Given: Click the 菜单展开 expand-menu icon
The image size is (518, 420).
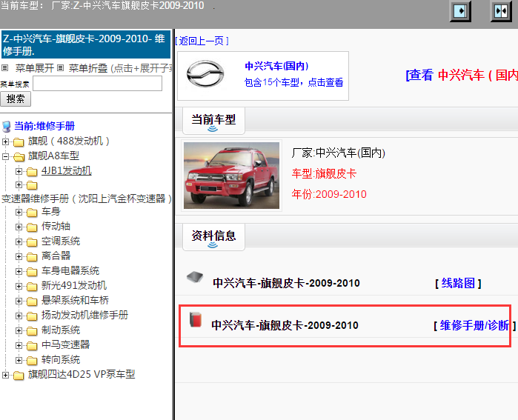Looking at the screenshot, I should pyautogui.click(x=4, y=68).
